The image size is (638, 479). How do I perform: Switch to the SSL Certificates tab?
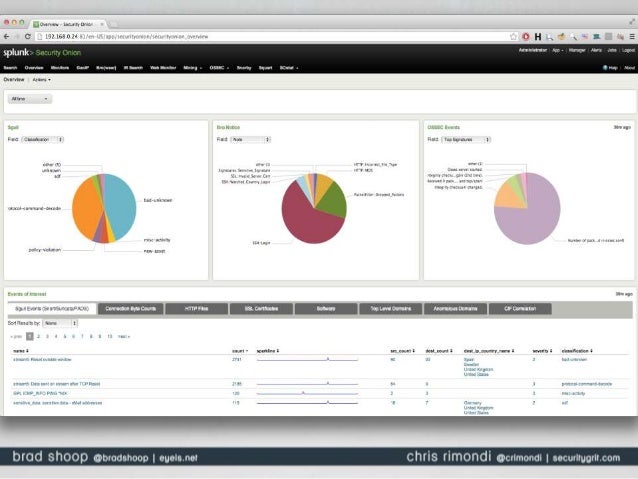coord(261,309)
